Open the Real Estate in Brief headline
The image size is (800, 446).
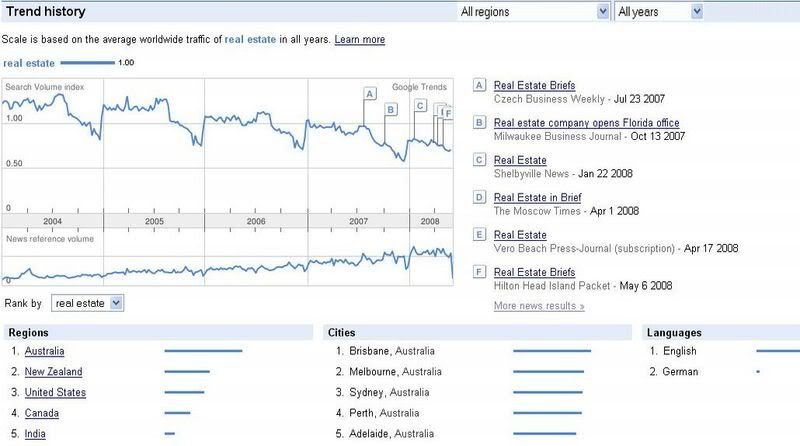coord(537,197)
